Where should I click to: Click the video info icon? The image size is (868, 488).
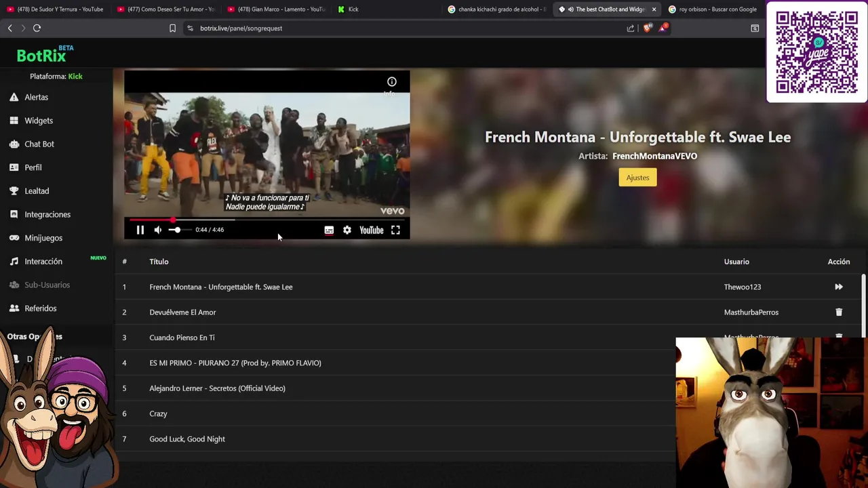[x=392, y=82]
